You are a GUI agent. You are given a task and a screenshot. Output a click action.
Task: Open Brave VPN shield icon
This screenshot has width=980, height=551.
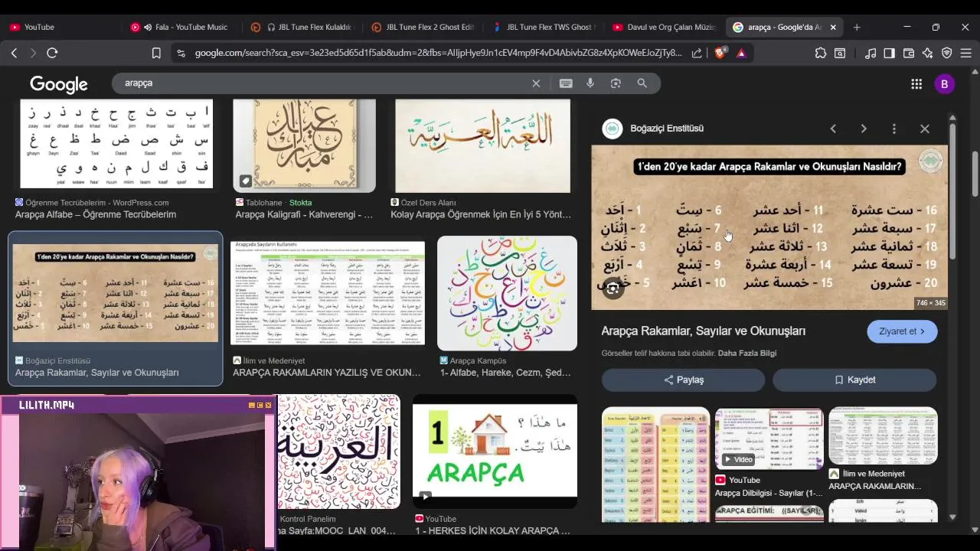click(x=947, y=53)
